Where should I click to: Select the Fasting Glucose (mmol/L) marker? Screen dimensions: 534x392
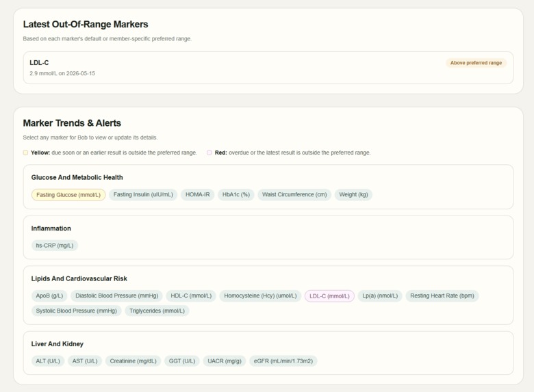click(68, 195)
